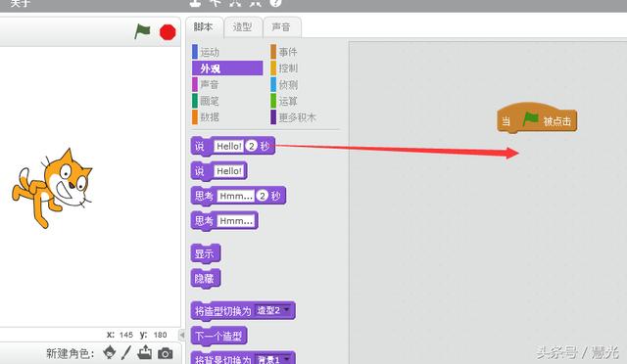Upload a sprite from file
This screenshot has height=364, width=627.
point(144,352)
